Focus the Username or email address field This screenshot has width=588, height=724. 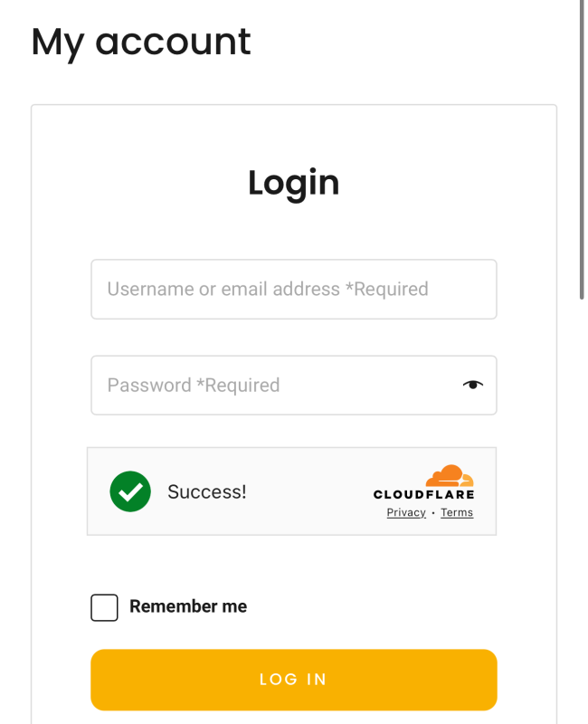293,290
